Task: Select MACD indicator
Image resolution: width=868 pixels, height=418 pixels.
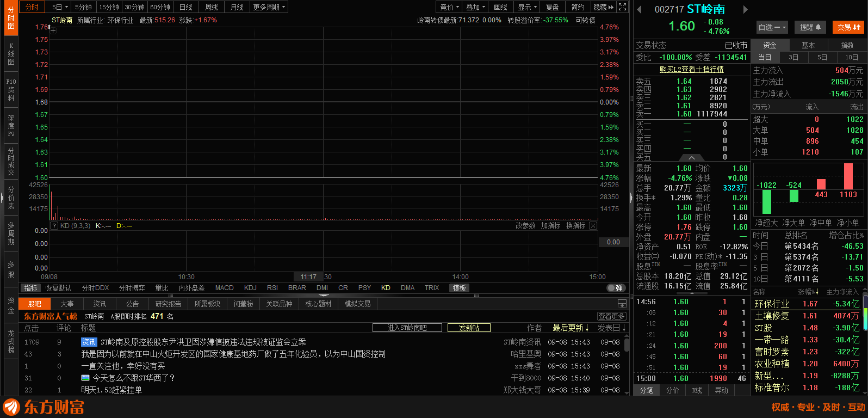Action: click(224, 288)
